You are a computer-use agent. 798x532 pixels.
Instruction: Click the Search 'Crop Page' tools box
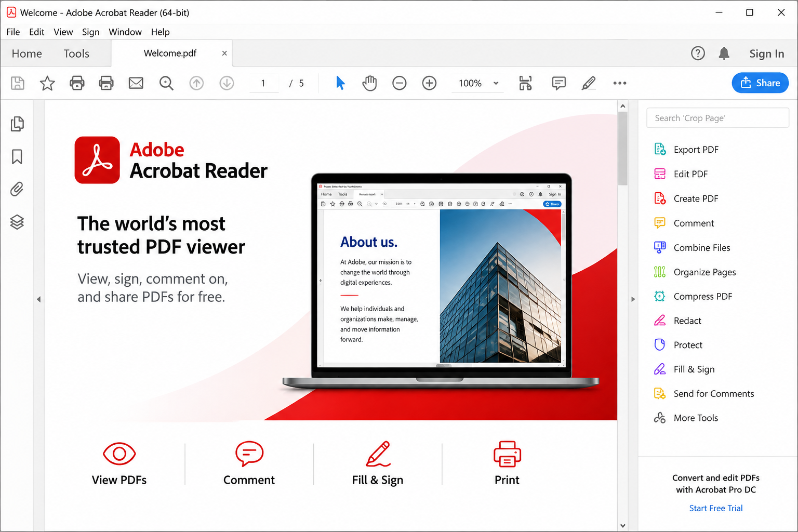[717, 118]
